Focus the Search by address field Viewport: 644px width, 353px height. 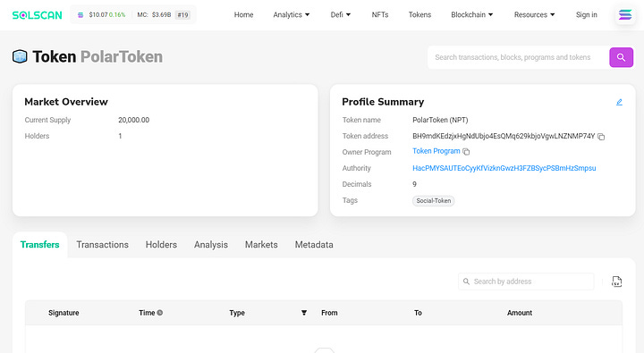(526, 282)
